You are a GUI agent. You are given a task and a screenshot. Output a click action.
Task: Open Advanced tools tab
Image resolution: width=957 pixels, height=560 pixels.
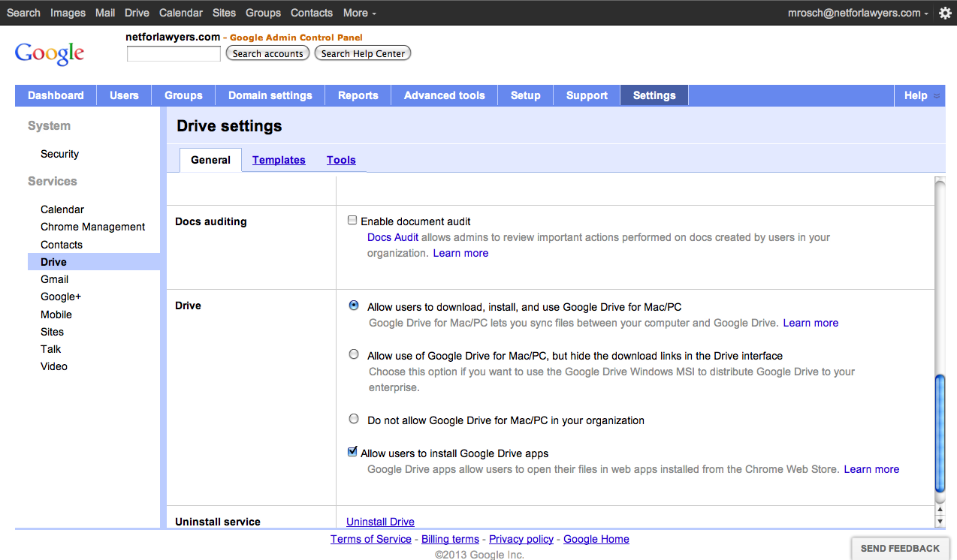point(445,95)
